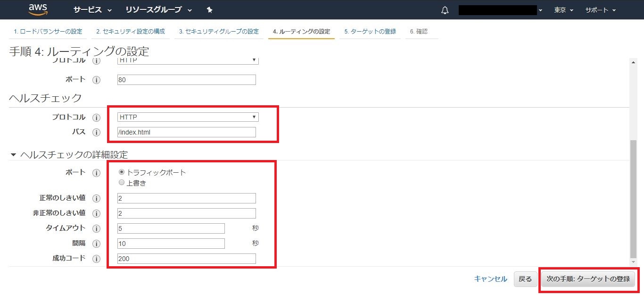Select the 上書き radio button
The image size is (644, 295).
click(122, 183)
